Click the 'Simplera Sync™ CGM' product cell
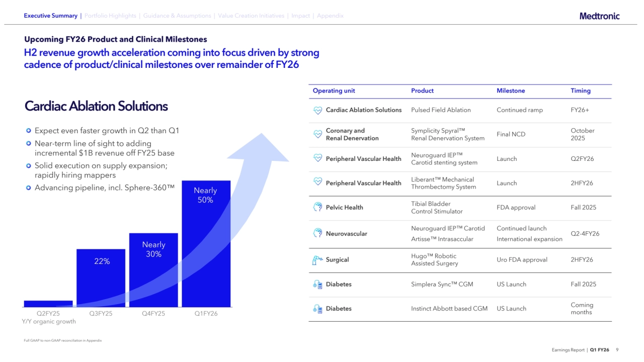 point(443,284)
